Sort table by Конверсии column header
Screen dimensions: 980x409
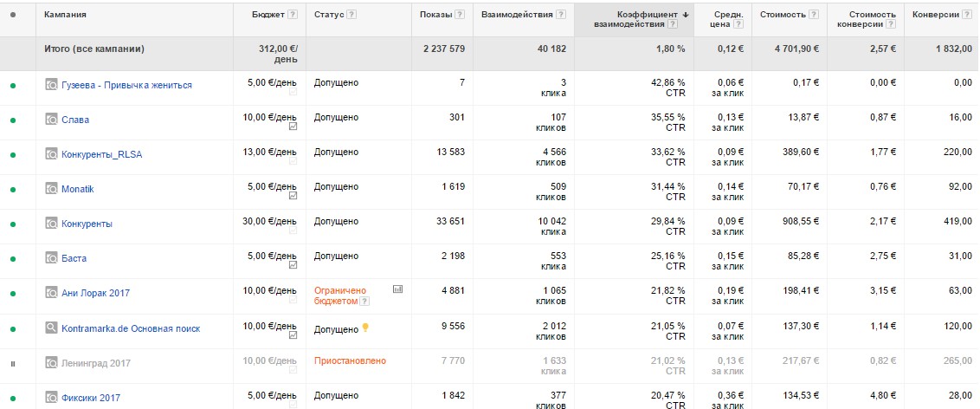(936, 15)
